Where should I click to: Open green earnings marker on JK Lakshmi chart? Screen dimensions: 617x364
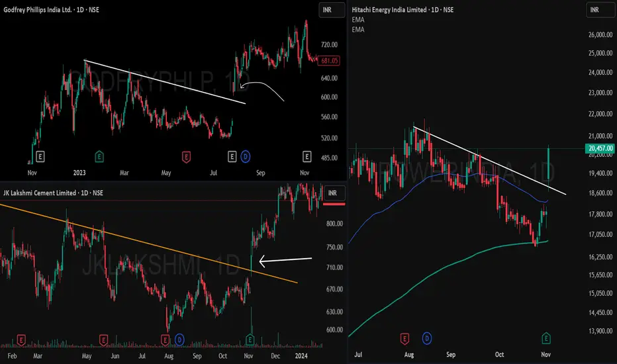click(x=250, y=340)
